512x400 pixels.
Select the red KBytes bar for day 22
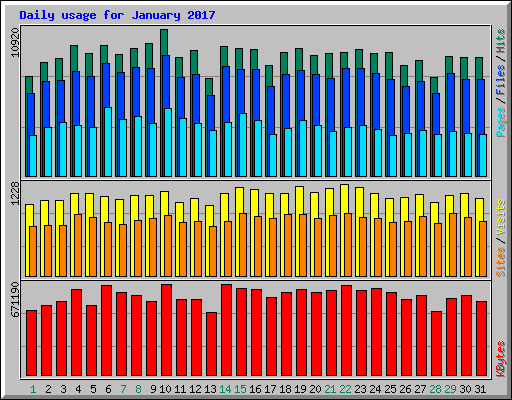tap(346, 330)
